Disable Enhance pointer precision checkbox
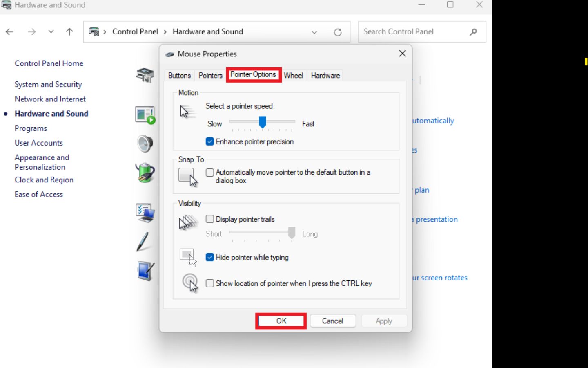 point(210,141)
